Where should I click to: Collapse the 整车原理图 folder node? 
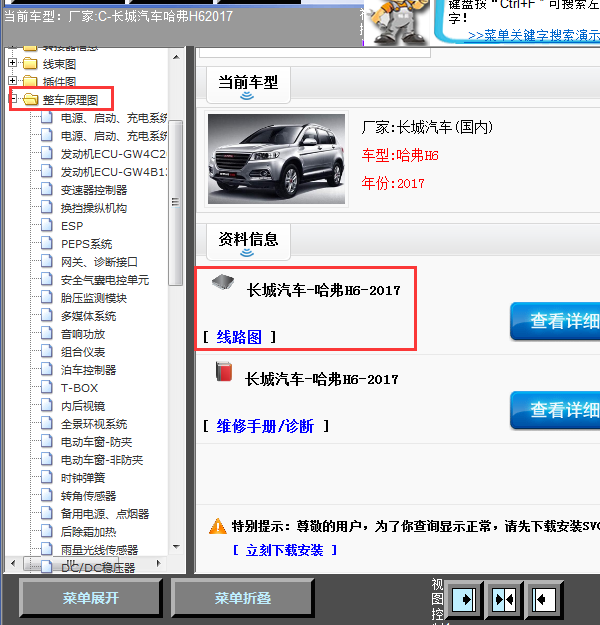(x=13, y=98)
